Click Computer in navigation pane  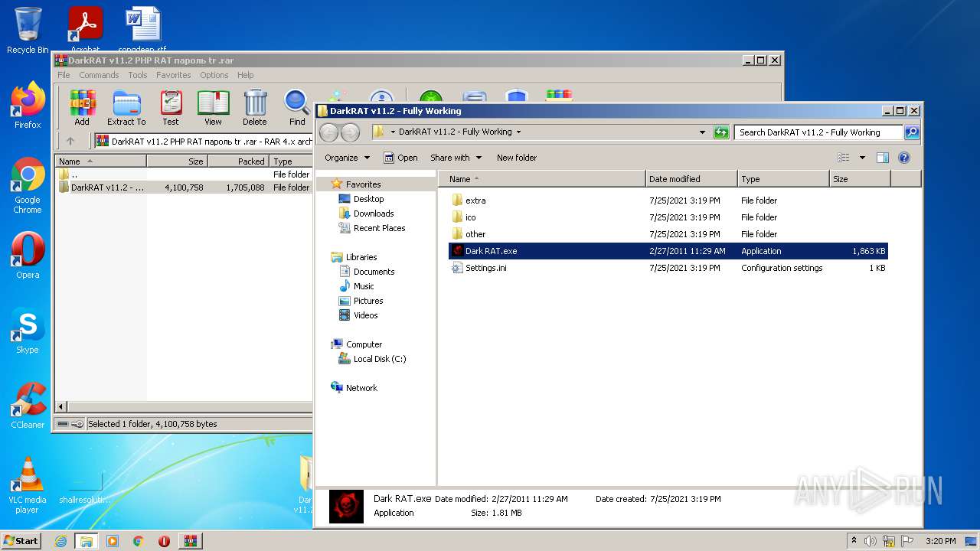pos(364,344)
